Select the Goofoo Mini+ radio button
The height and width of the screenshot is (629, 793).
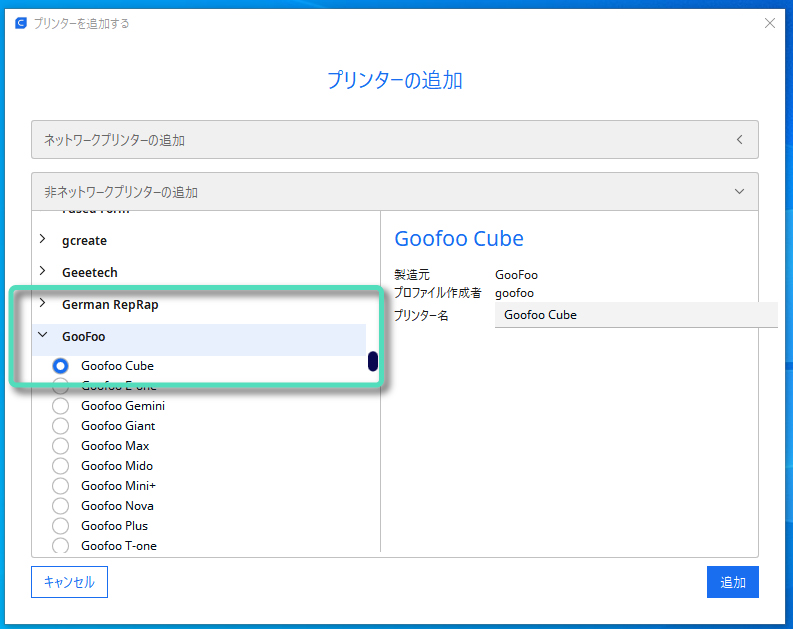click(x=61, y=485)
